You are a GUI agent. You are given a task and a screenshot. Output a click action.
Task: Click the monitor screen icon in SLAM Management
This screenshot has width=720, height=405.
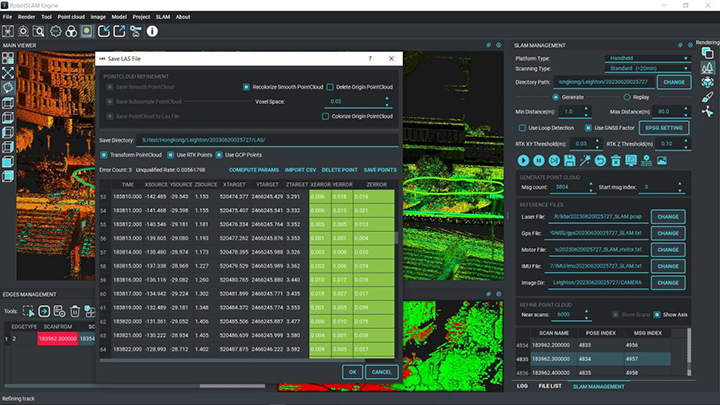tap(631, 160)
